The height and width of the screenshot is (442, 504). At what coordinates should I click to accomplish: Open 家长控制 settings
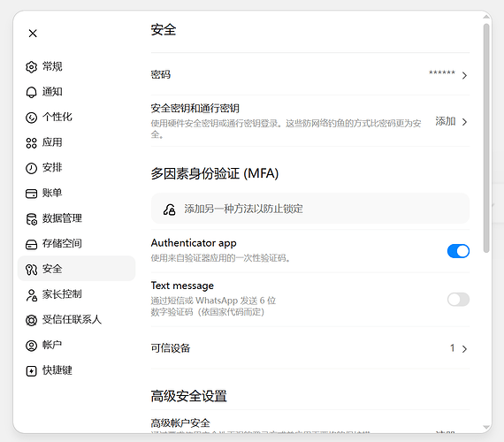[77, 294]
